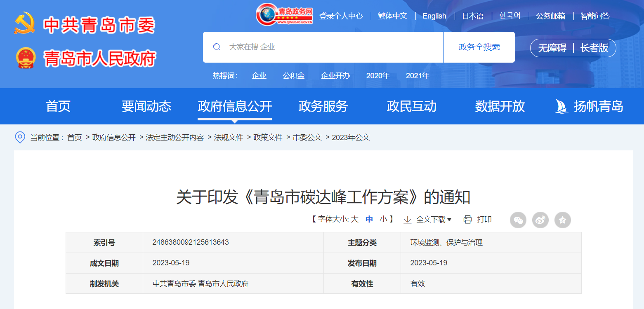Viewport: 644px width, 309px height.
Task: Set font size to 大
Action: point(354,220)
